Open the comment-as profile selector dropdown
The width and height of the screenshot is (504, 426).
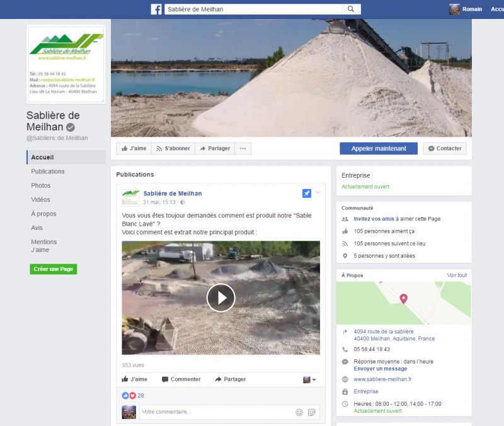coord(309,380)
